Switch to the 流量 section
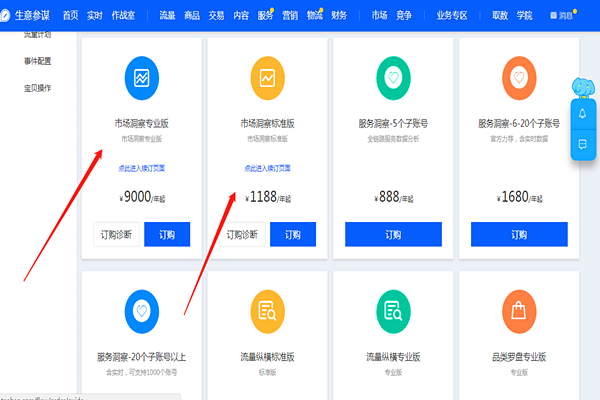Viewport: 600px width, 400px height. click(167, 15)
